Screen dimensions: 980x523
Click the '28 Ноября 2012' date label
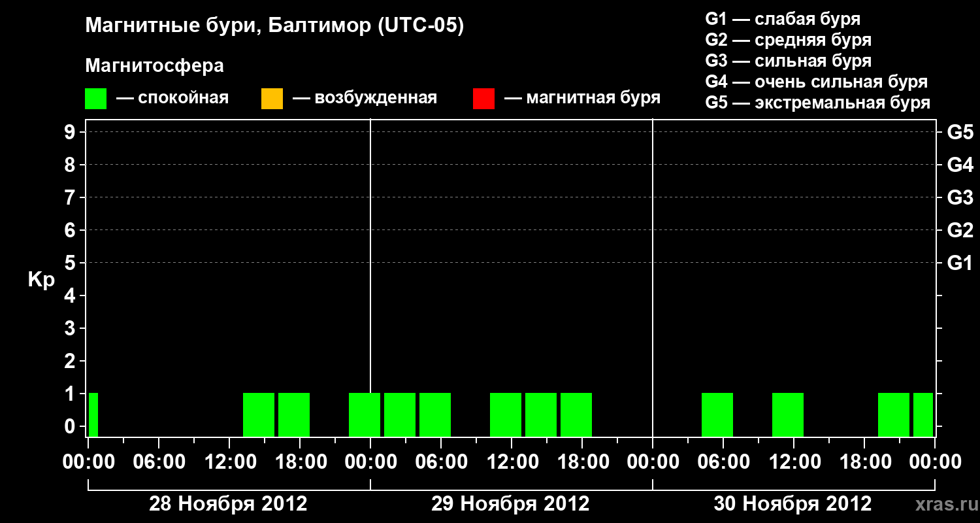(x=229, y=504)
